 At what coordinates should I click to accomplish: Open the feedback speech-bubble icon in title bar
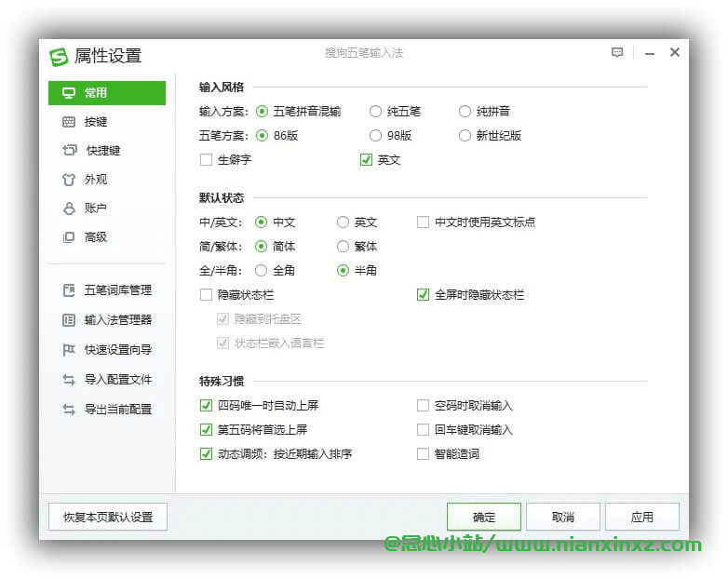pos(617,52)
